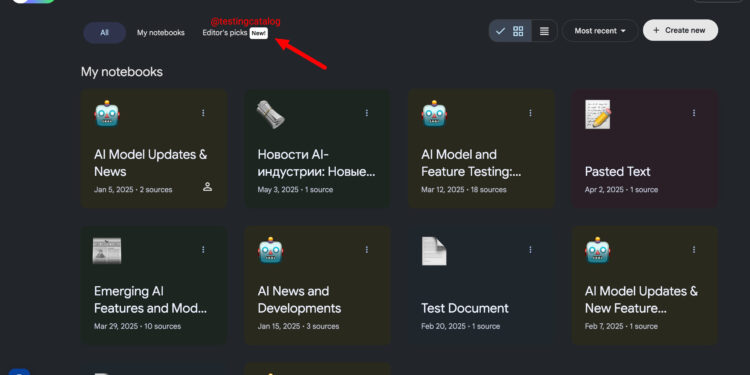Viewport: 750px width, 375px height.
Task: Open Test Document notebook title
Action: [x=465, y=308]
